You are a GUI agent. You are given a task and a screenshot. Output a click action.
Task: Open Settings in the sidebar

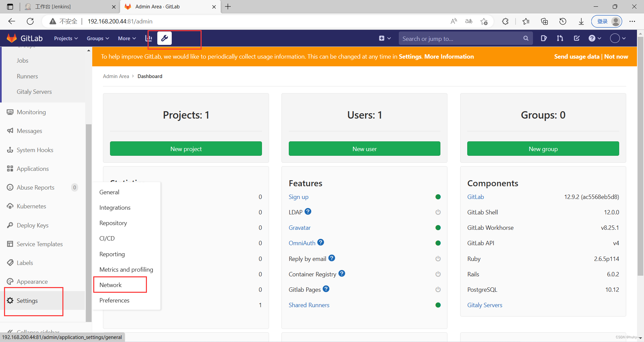[27, 300]
